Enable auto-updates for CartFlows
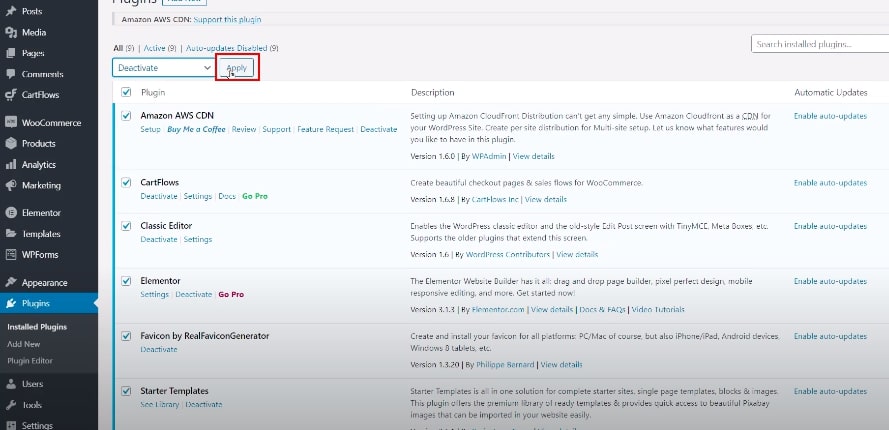 [x=830, y=183]
